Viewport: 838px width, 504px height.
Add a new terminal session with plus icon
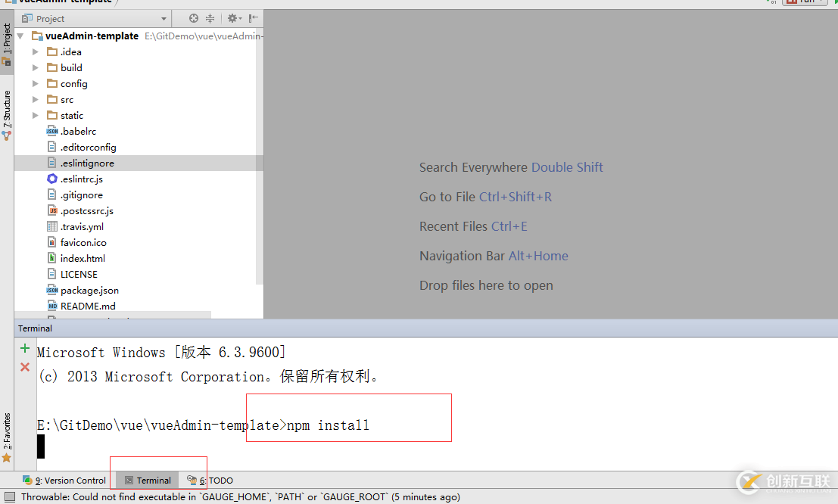24,348
